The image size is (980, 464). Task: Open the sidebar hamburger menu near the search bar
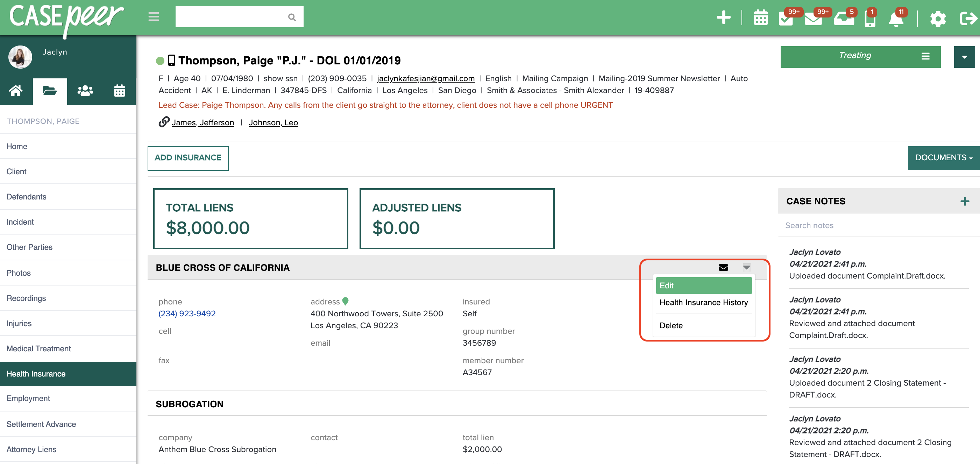tap(153, 17)
